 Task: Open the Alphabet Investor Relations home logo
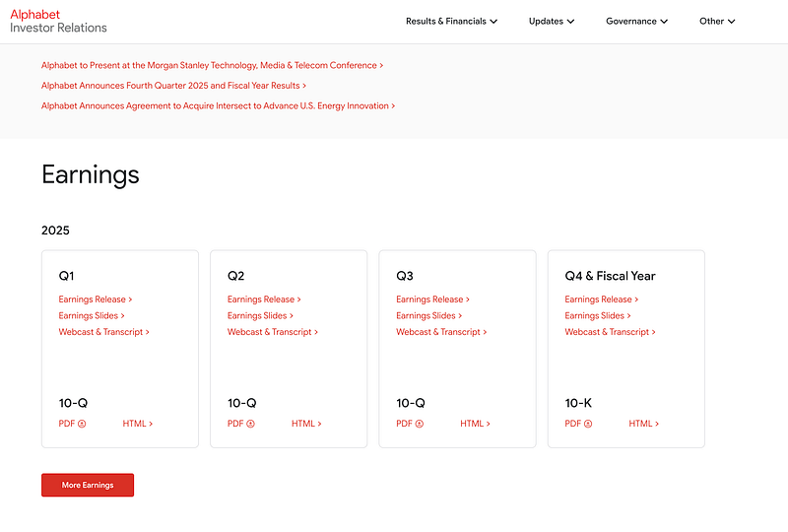point(58,21)
